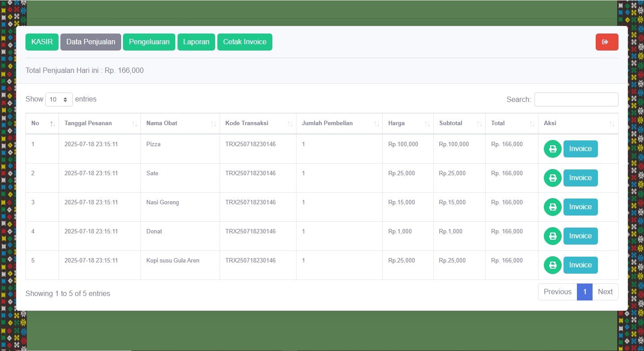This screenshot has height=351, width=644.
Task: Go to the Next page
Action: tap(605, 292)
